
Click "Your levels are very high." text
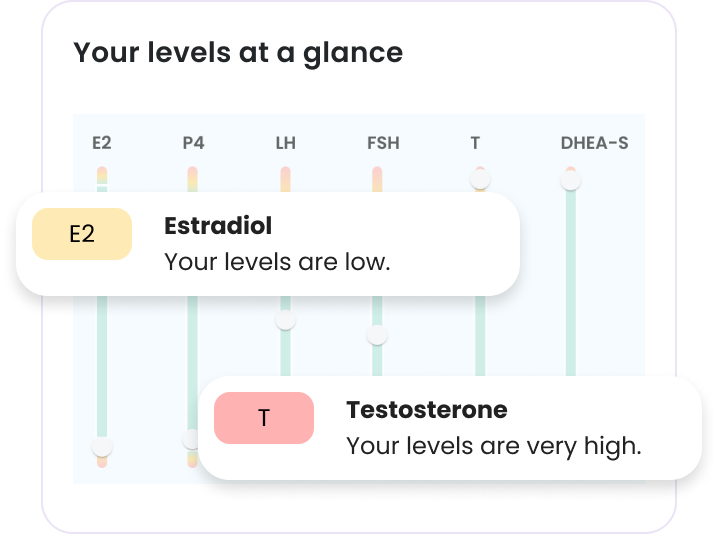tap(493, 445)
